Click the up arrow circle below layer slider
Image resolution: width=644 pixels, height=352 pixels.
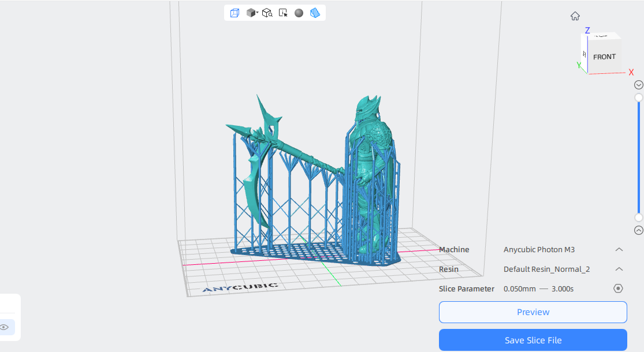639,230
